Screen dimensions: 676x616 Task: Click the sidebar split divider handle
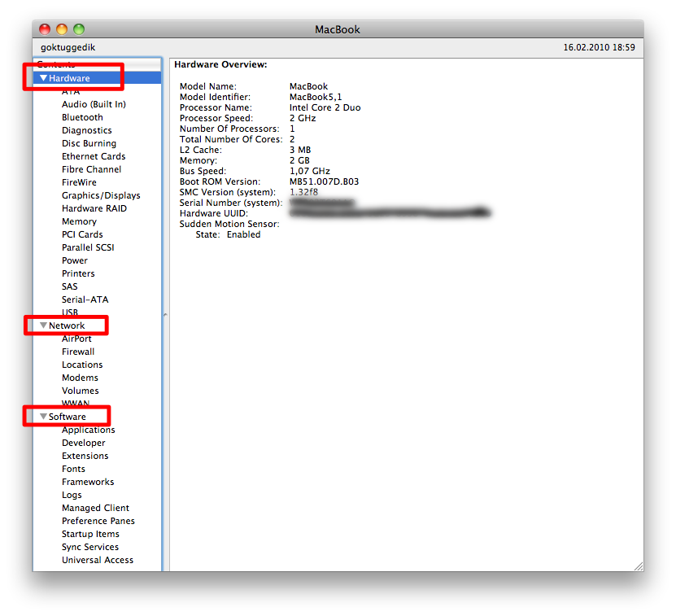pos(165,314)
